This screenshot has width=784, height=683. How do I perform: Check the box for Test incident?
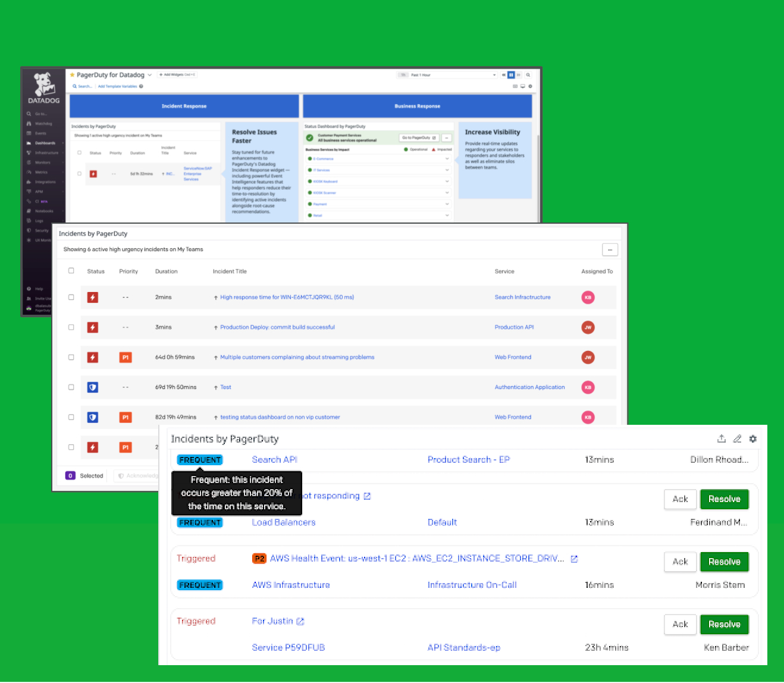pyautogui.click(x=71, y=387)
